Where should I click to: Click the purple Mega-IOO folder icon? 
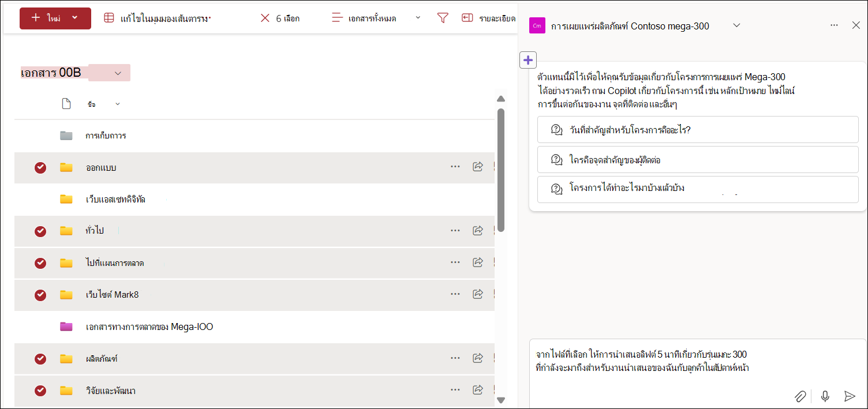[x=66, y=327]
